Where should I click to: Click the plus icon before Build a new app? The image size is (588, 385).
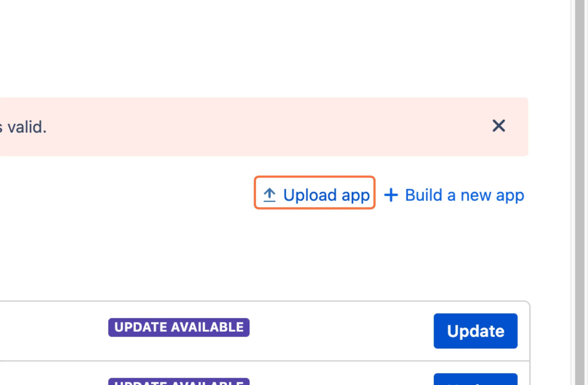(391, 195)
